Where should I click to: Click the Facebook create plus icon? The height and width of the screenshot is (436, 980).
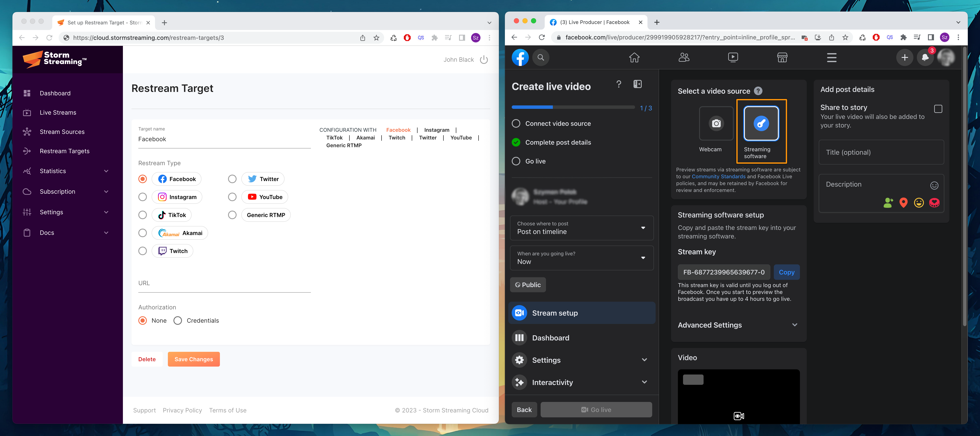pos(905,57)
